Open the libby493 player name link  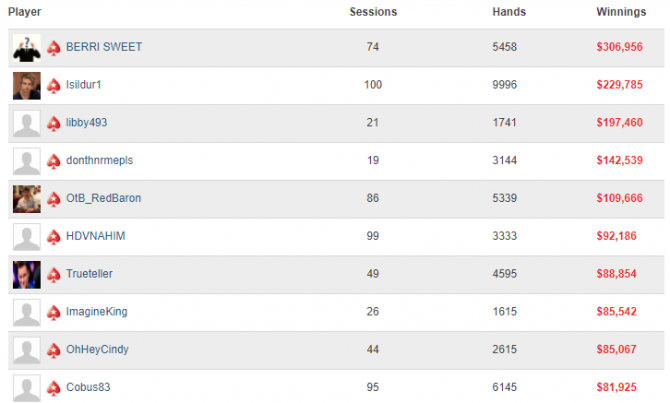coord(86,122)
